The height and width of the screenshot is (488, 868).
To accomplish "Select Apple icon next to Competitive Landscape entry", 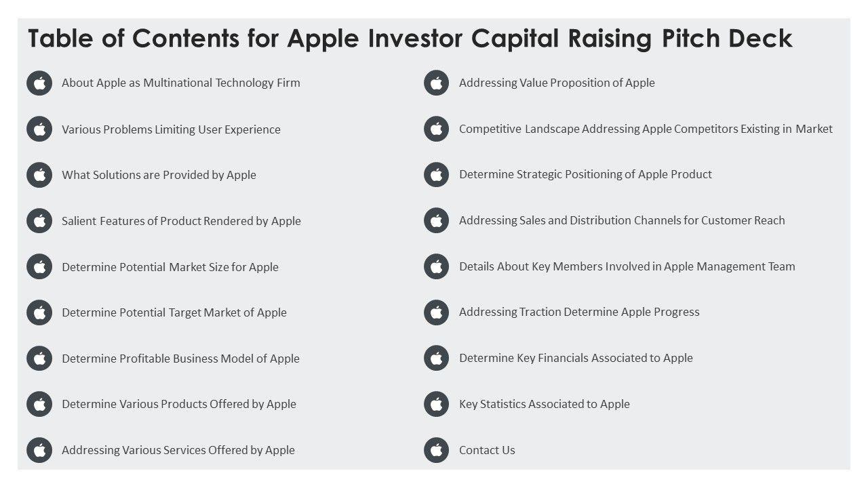I will pos(437,129).
